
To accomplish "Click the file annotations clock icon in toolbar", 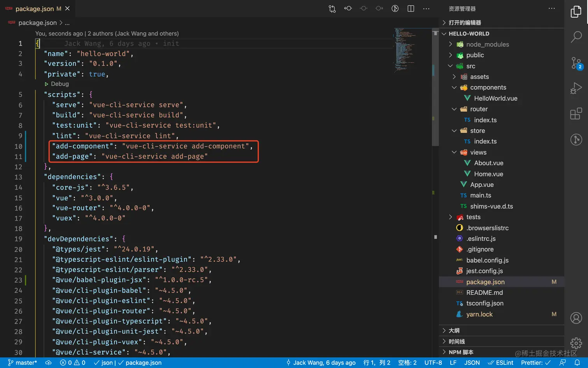I will tap(395, 9).
